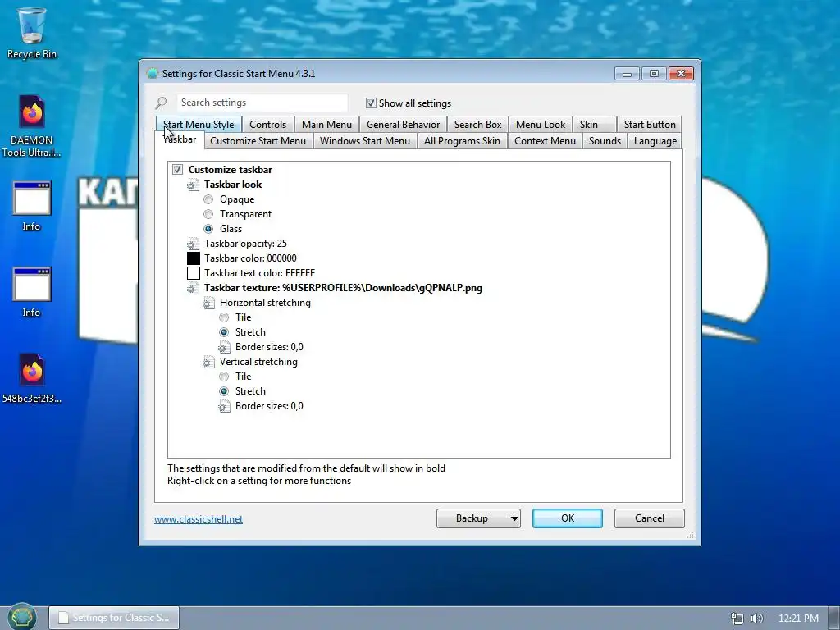Click the 12:21 PM taskbar clock
Image resolution: width=840 pixels, height=630 pixels.
click(798, 619)
